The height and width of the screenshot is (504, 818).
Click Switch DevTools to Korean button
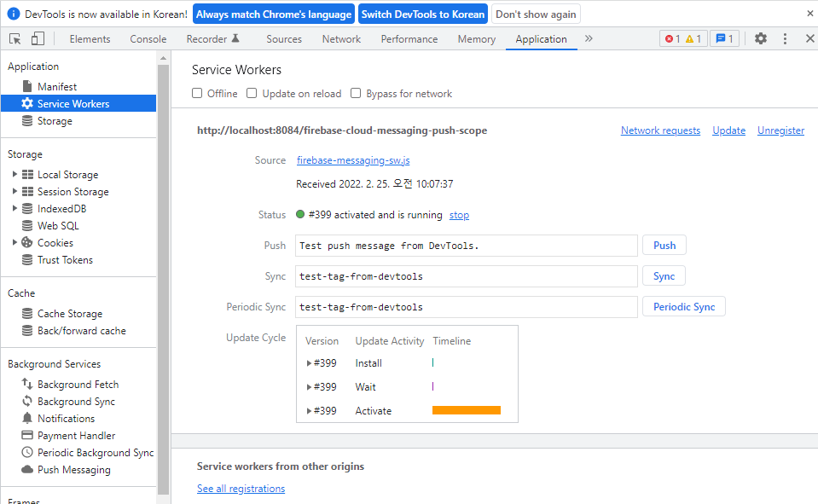pyautogui.click(x=423, y=14)
